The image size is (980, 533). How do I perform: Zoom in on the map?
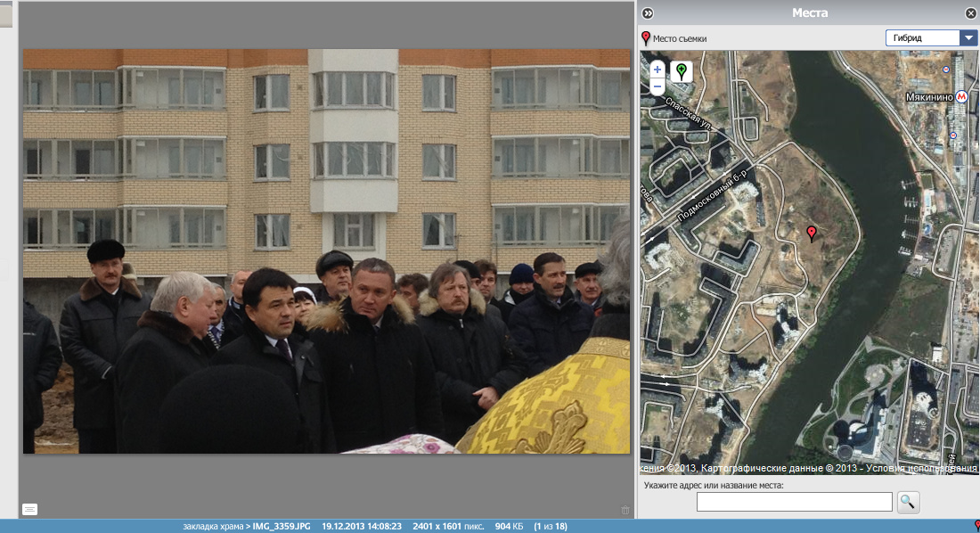tap(657, 69)
